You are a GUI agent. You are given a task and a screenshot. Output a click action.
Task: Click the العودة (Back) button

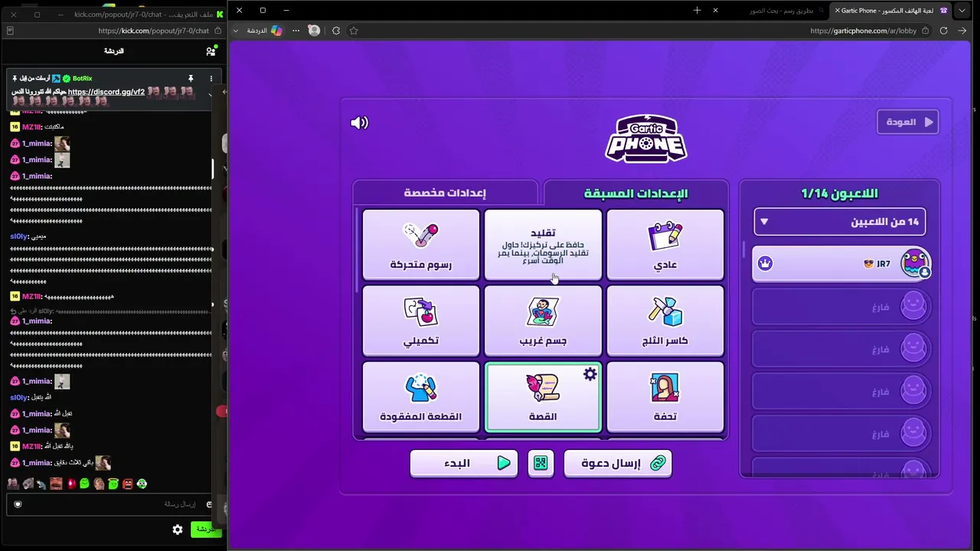tap(908, 122)
